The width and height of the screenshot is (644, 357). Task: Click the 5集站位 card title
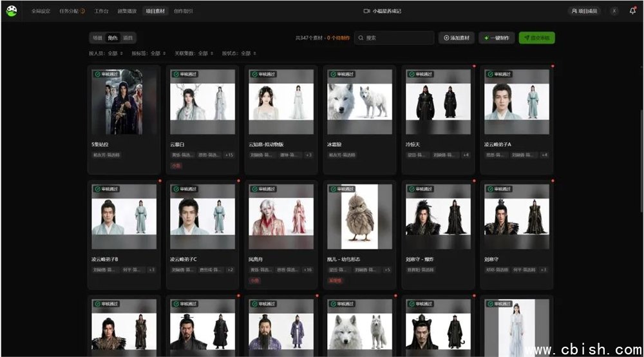[100, 144]
